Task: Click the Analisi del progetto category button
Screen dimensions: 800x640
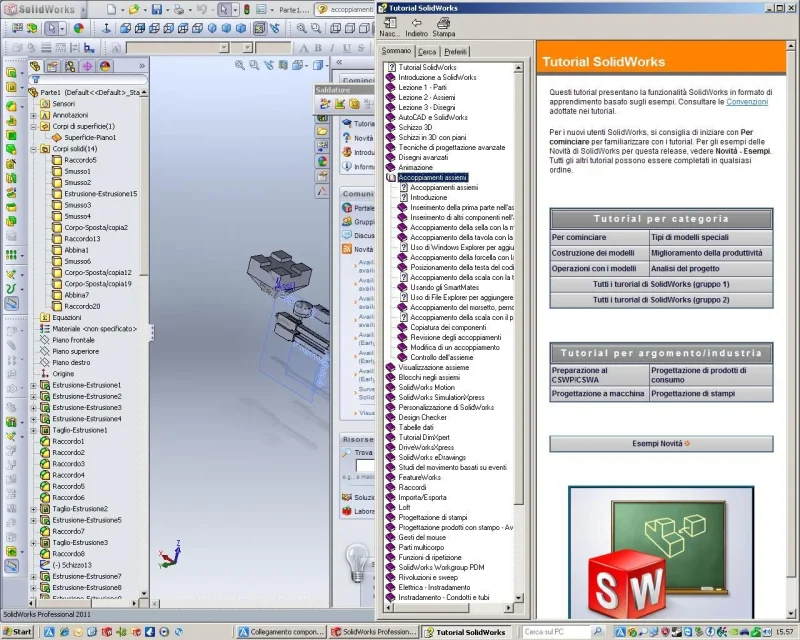Action: pyautogui.click(x=711, y=268)
